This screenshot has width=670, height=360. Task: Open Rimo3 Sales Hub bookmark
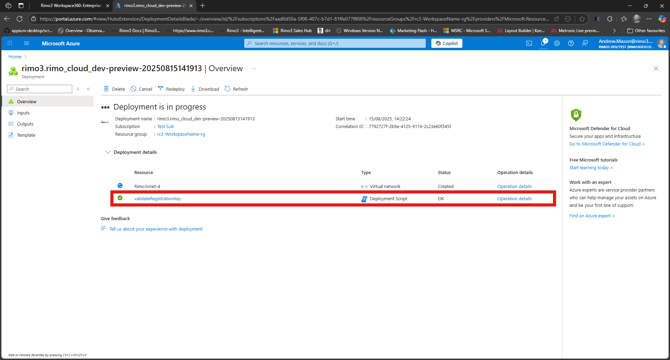[x=292, y=31]
